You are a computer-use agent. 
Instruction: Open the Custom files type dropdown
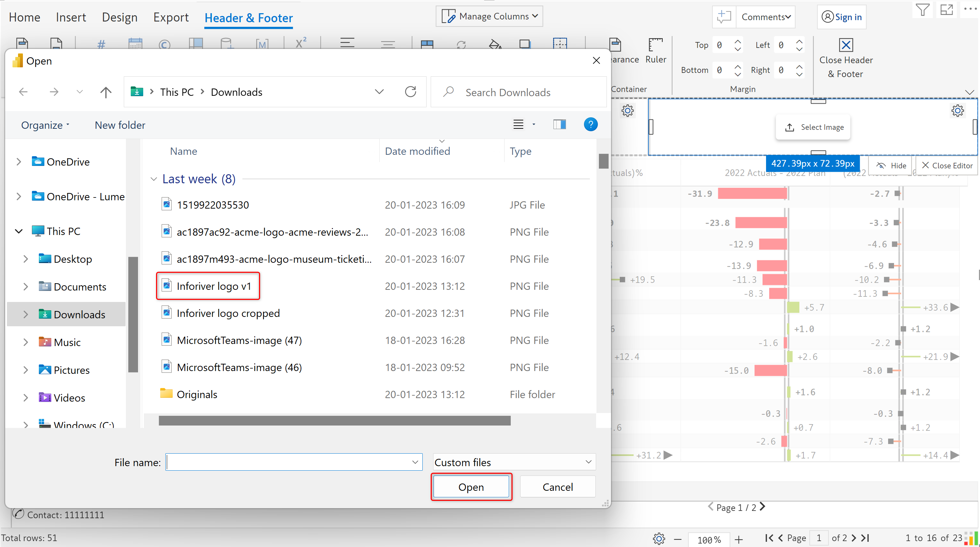click(x=514, y=462)
